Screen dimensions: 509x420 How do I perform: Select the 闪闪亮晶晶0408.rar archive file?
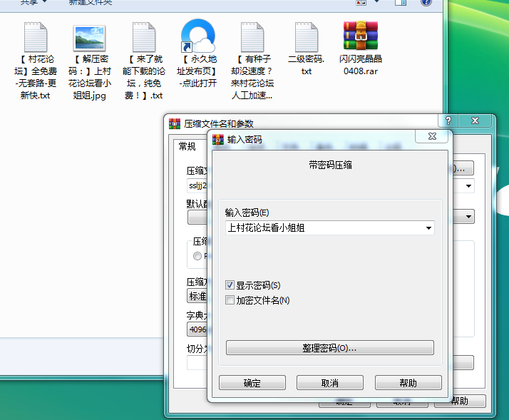pos(360,36)
